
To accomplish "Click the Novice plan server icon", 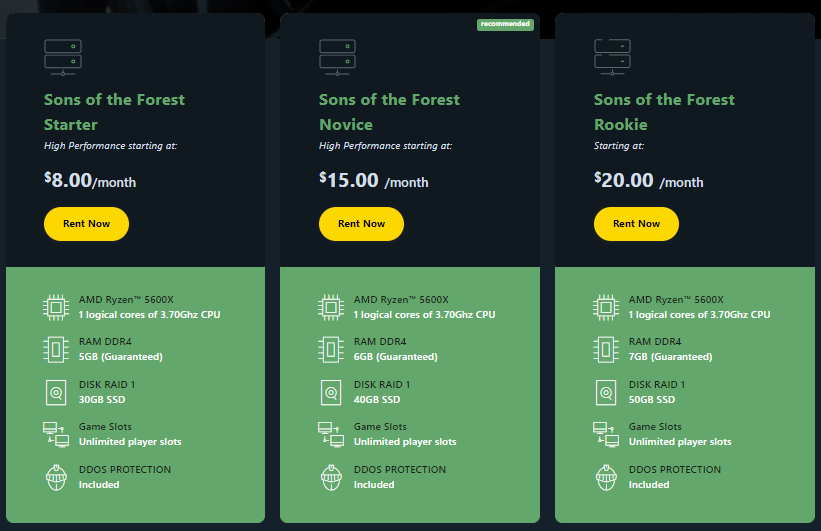I will (338, 56).
